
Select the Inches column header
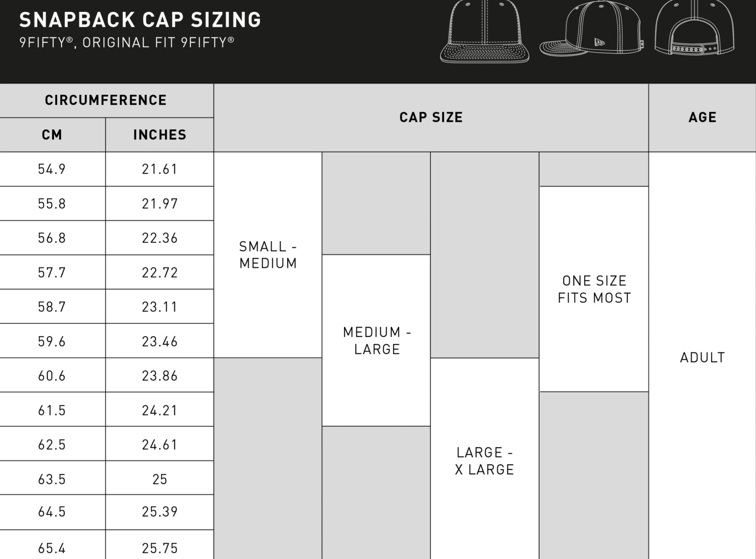[x=160, y=134]
